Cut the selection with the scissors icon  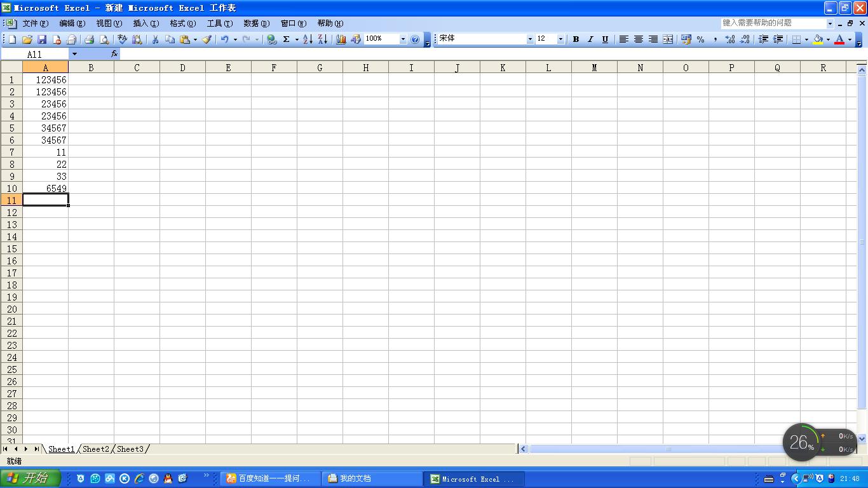(x=155, y=39)
